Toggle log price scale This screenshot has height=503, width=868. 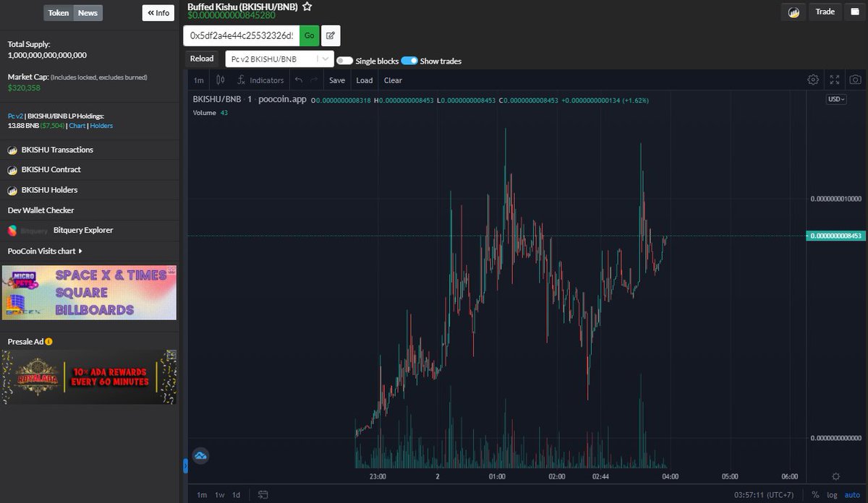832,495
